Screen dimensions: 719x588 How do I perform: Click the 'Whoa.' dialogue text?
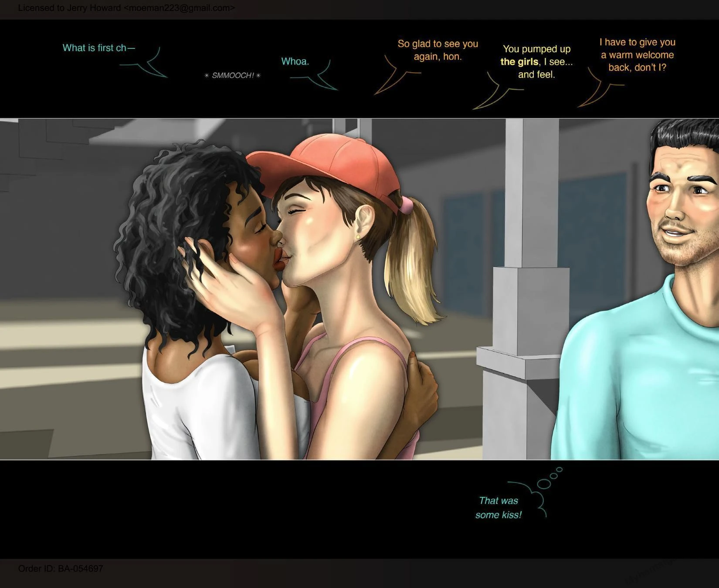[295, 61]
